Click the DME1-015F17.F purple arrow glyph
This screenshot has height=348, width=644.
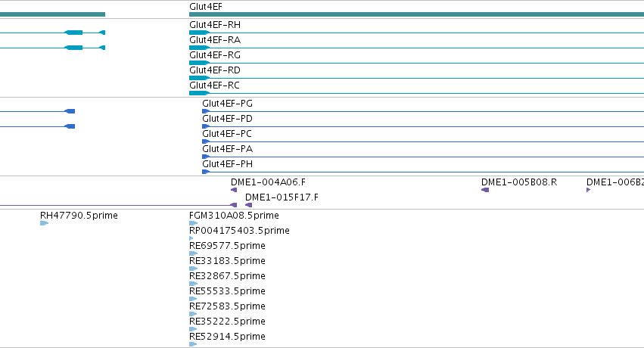point(248,205)
